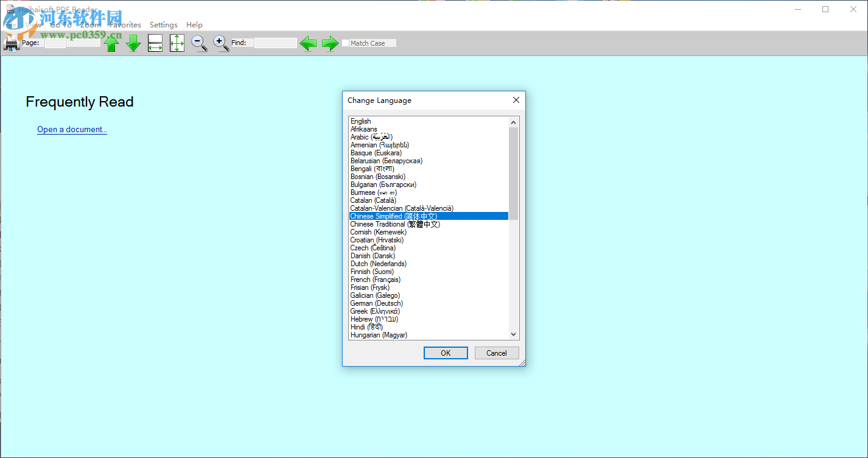This screenshot has width=868, height=458.
Task: Go to next page with green down arrow
Action: coord(133,43)
